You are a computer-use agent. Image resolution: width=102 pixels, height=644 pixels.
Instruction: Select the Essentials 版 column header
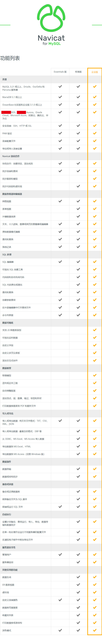pyautogui.click(x=60, y=72)
